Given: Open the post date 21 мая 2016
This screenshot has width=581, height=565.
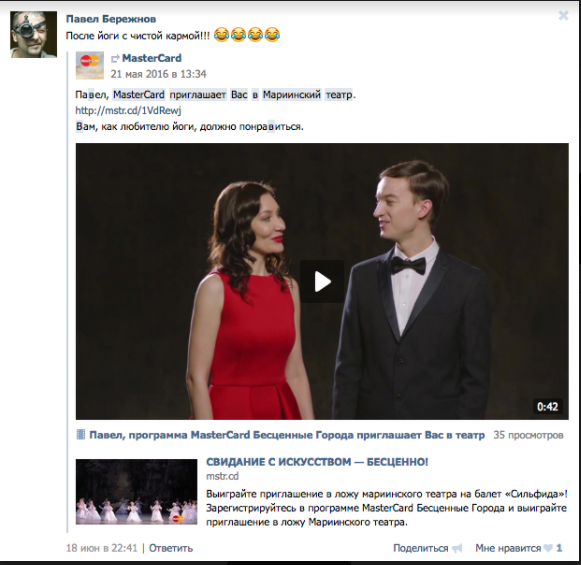Looking at the screenshot, I should pos(158,74).
